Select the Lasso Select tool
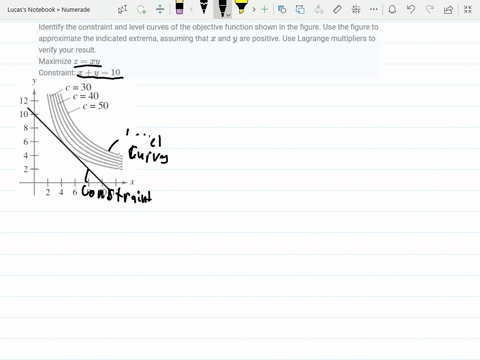This screenshot has width=480, height=360. click(142, 9)
